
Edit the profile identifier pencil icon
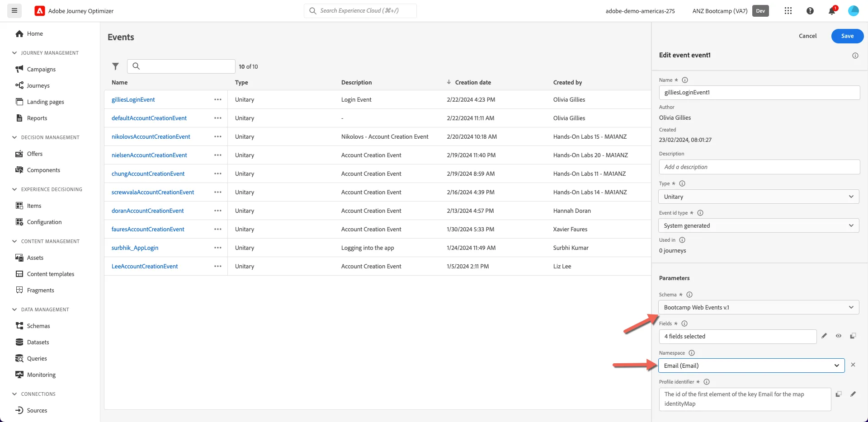click(853, 394)
